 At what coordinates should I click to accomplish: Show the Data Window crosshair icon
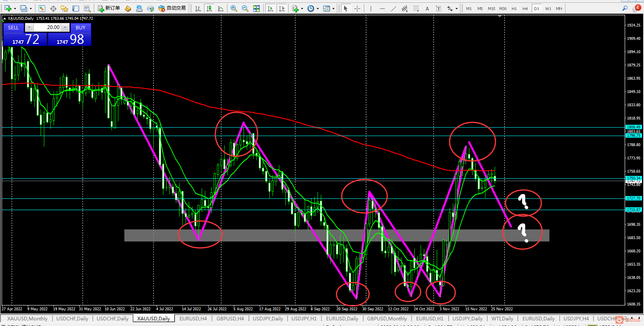coord(53,8)
